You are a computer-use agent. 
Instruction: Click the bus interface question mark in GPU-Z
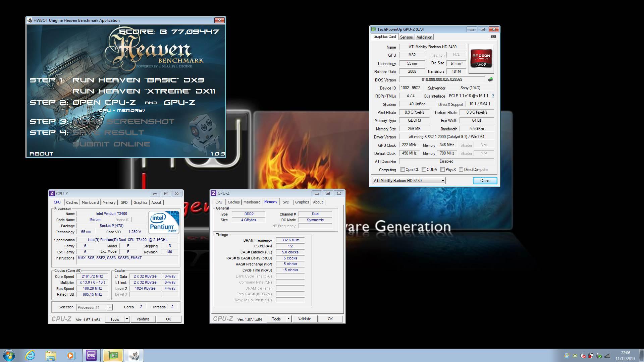coord(493,96)
